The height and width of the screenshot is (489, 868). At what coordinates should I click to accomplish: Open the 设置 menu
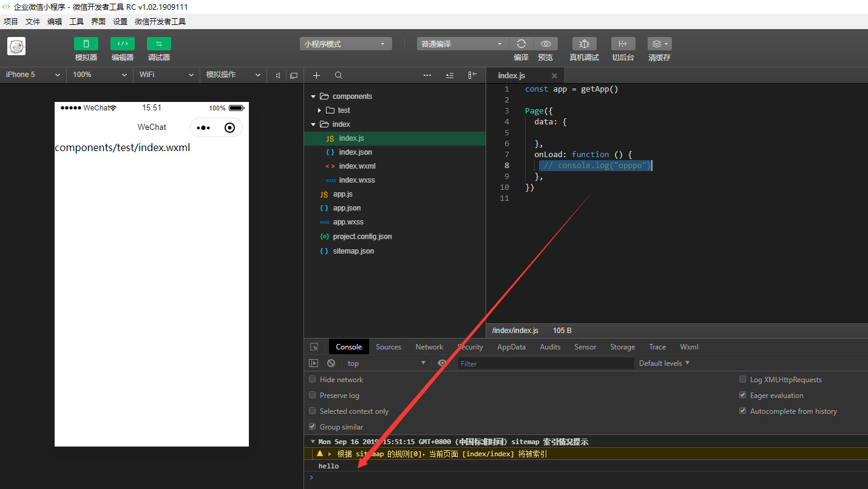pyautogui.click(x=120, y=21)
